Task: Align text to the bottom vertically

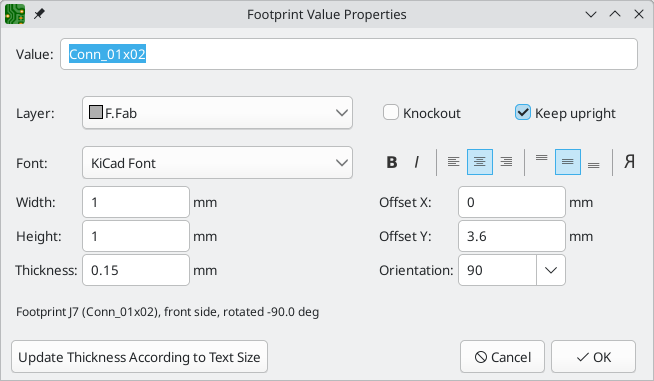Action: [x=594, y=162]
